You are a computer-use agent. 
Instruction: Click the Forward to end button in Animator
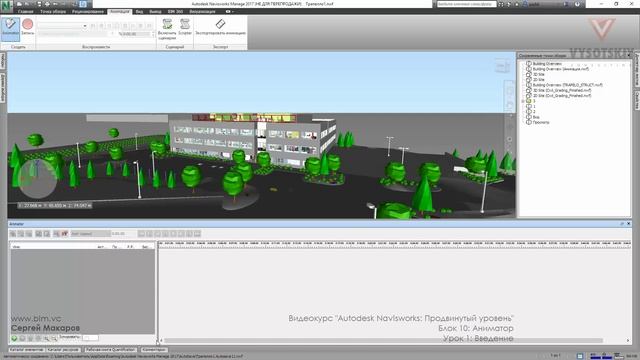(x=197, y=234)
